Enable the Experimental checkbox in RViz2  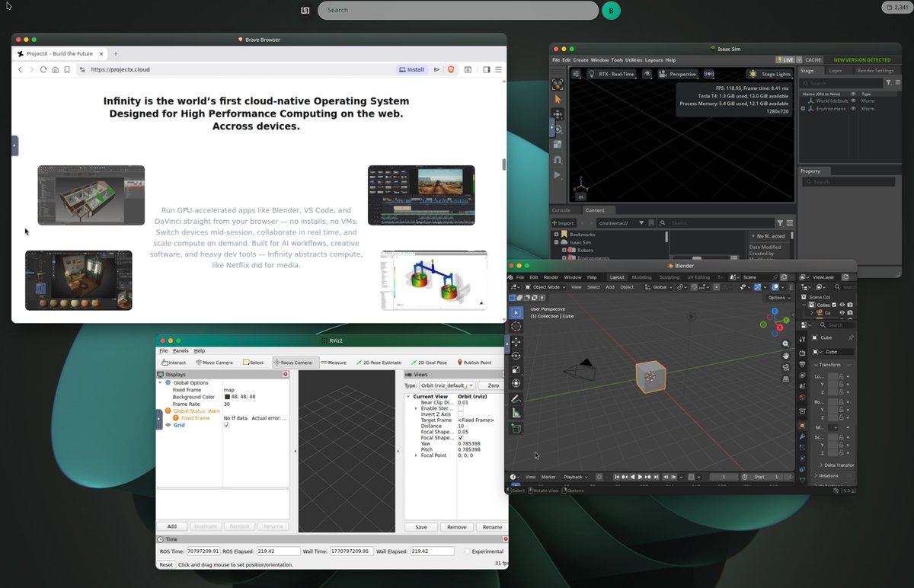(x=466, y=551)
